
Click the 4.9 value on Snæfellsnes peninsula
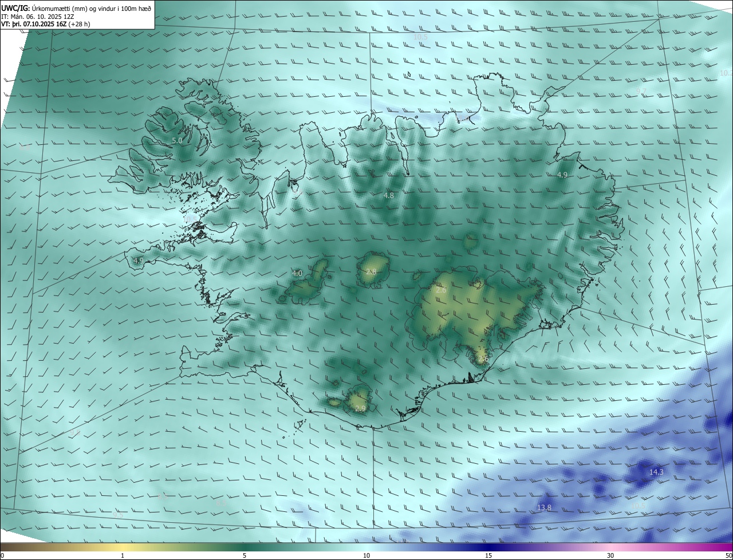(x=139, y=261)
